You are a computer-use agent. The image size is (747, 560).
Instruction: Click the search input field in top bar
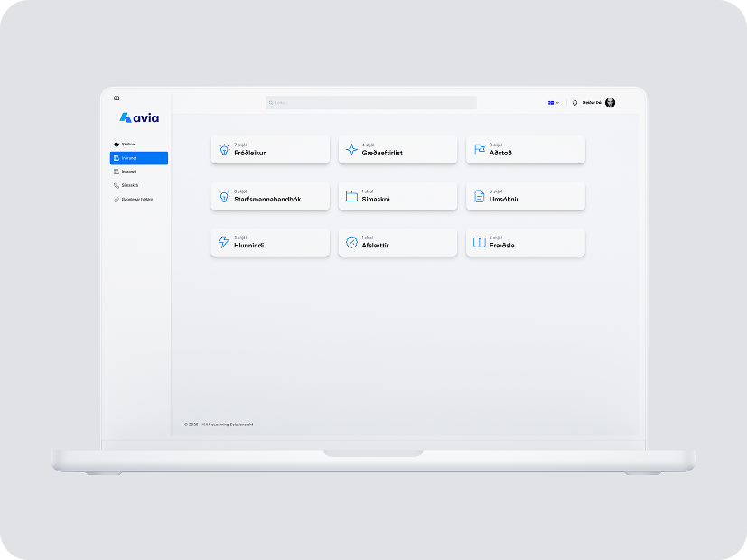370,103
